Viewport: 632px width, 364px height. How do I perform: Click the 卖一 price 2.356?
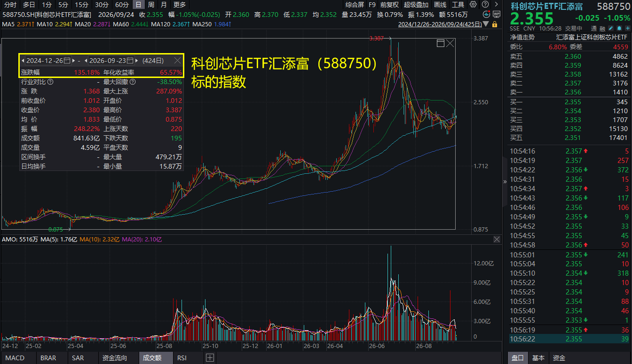coord(573,92)
